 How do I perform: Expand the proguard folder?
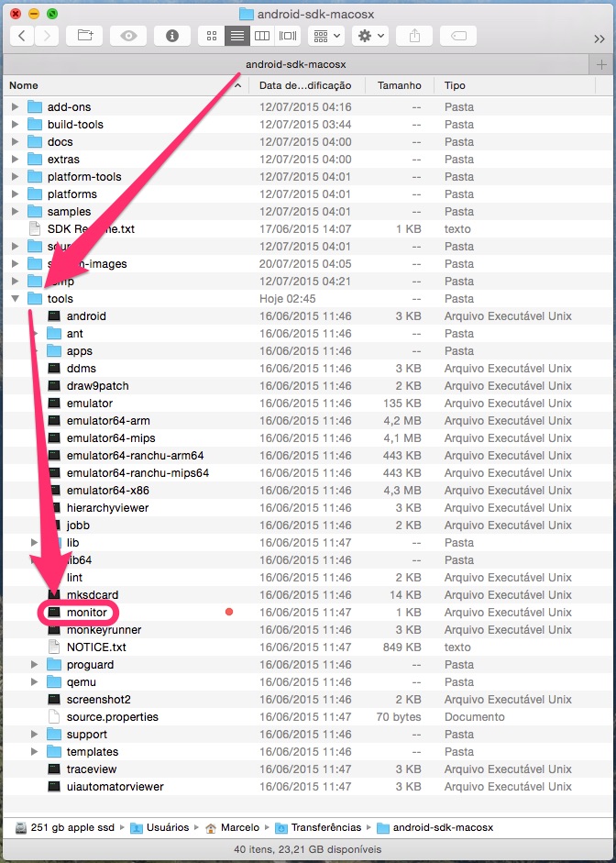tap(35, 664)
